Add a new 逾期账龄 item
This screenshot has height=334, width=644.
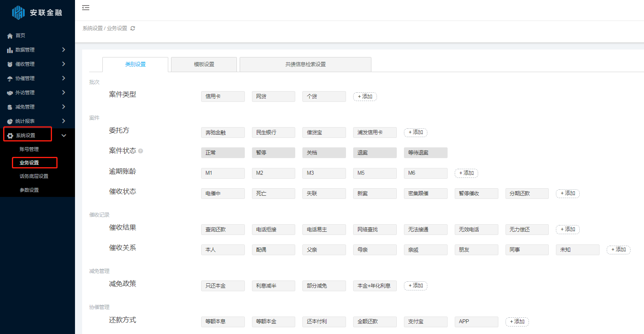(466, 173)
